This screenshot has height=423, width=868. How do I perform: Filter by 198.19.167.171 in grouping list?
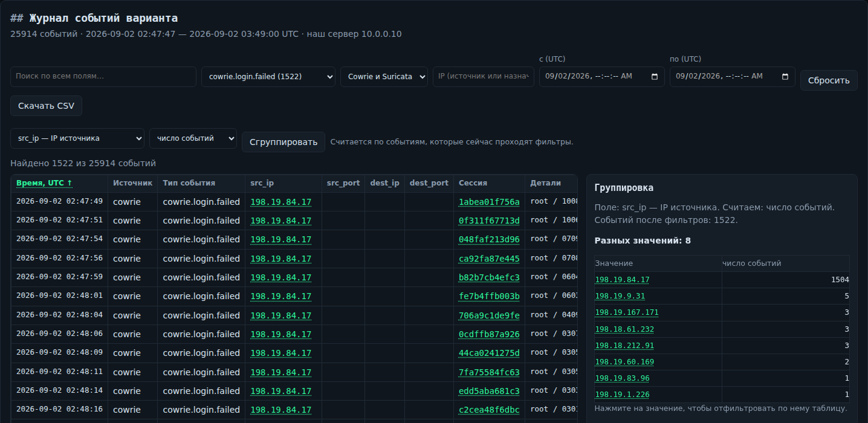coord(627,312)
